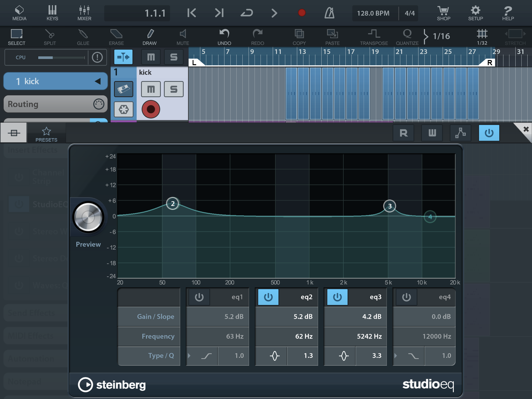Choose the Draw pencil tool
Screen dimensions: 532x399
(x=150, y=37)
